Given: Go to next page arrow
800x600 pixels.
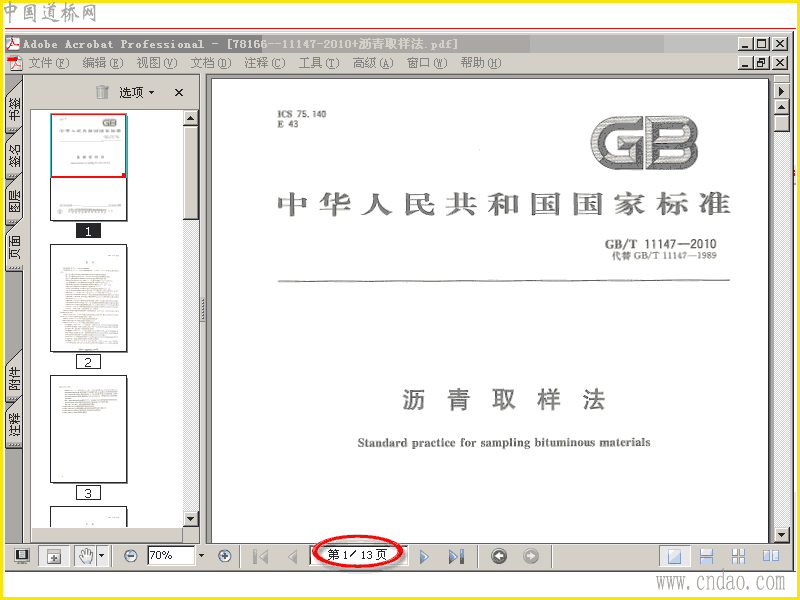Looking at the screenshot, I should 424,556.
